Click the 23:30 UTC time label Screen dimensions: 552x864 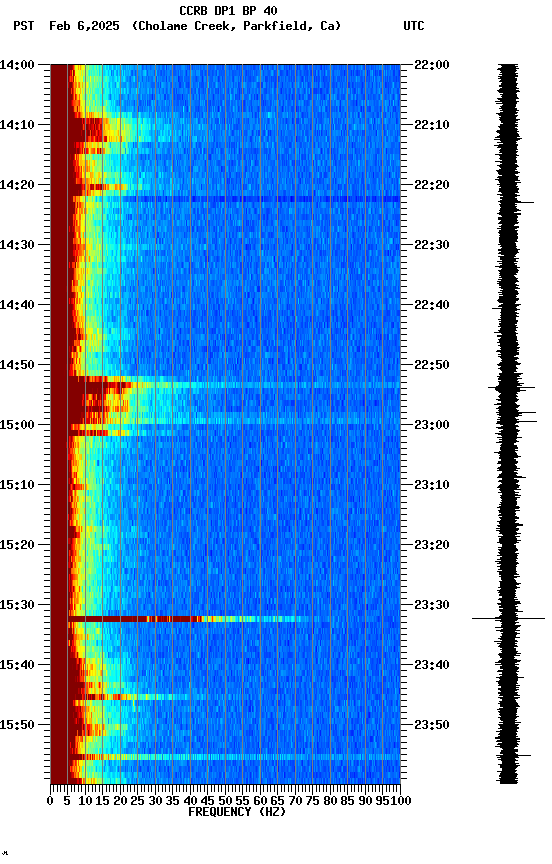click(x=432, y=606)
